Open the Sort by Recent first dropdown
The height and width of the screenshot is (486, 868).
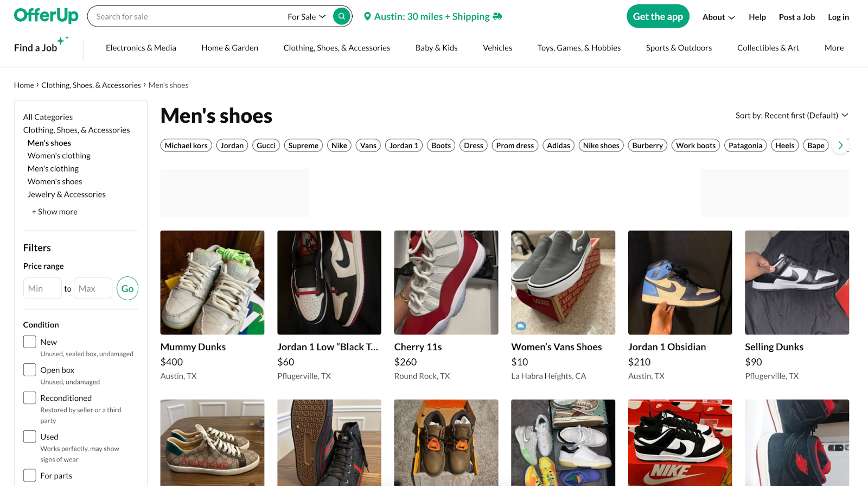(x=792, y=115)
